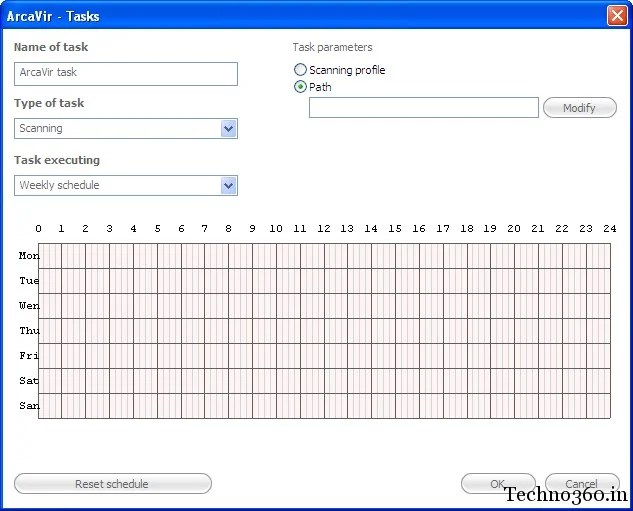Select the Thu row cell at hour 15
Screen dimensions: 633x511
tap(407, 331)
